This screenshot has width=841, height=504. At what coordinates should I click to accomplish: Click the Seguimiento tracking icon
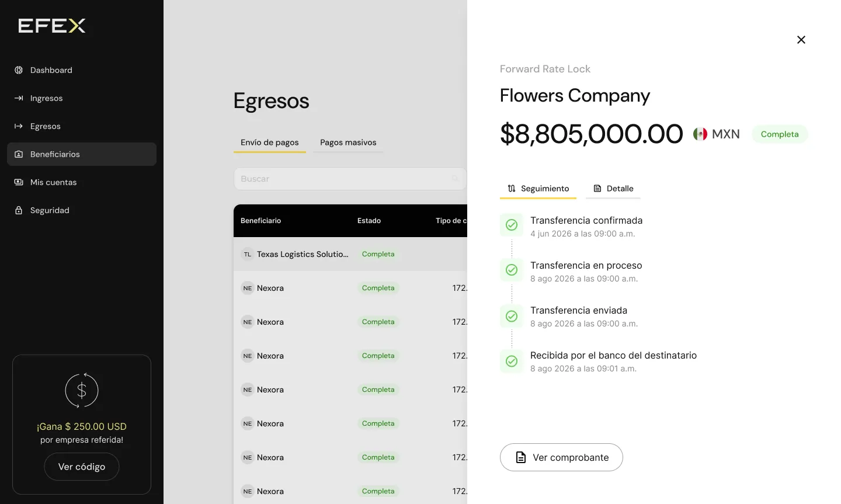pos(512,189)
